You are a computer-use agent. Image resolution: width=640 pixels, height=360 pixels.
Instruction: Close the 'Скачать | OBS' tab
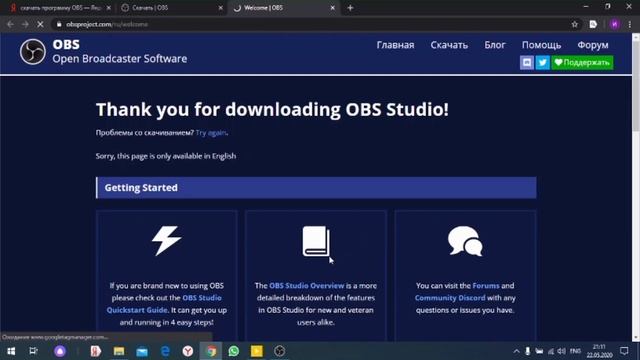click(220, 8)
